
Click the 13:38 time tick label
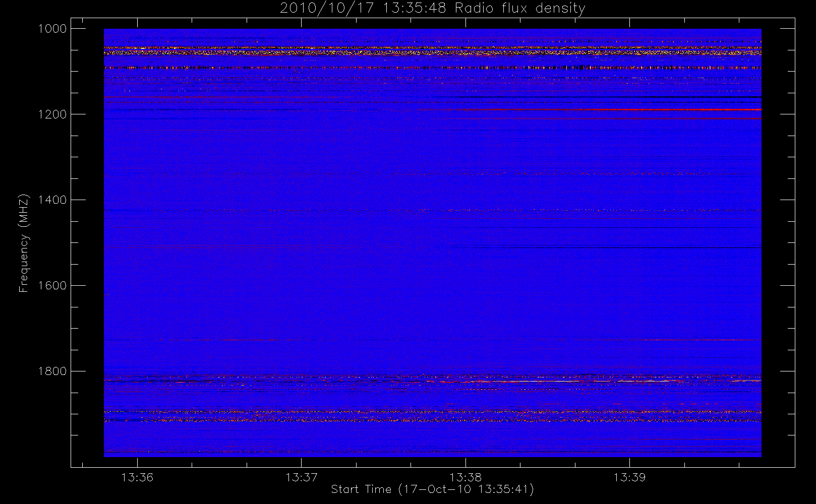(x=465, y=477)
